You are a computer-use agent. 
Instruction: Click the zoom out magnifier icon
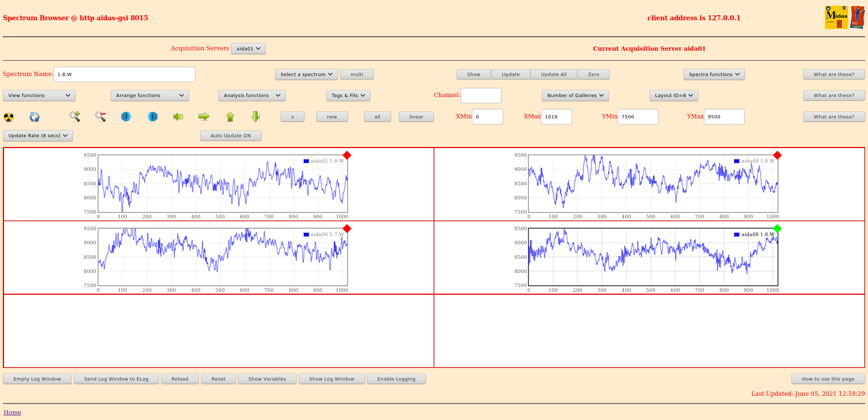click(101, 117)
